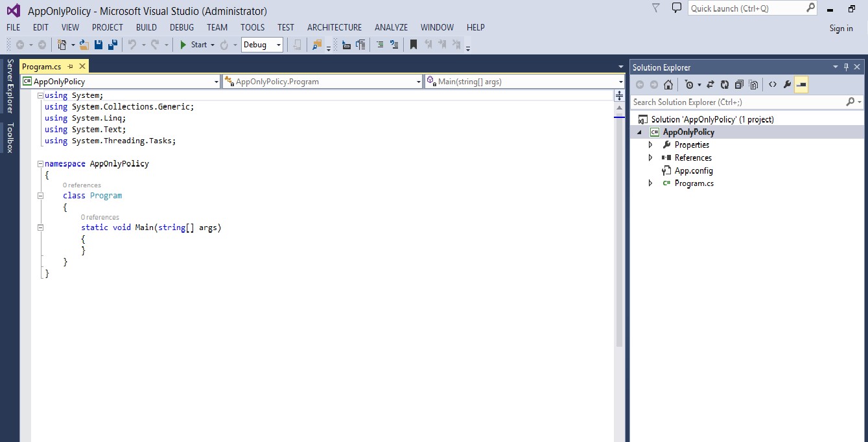Expand the Properties node in Solution Explorer
868x442 pixels.
tap(651, 145)
